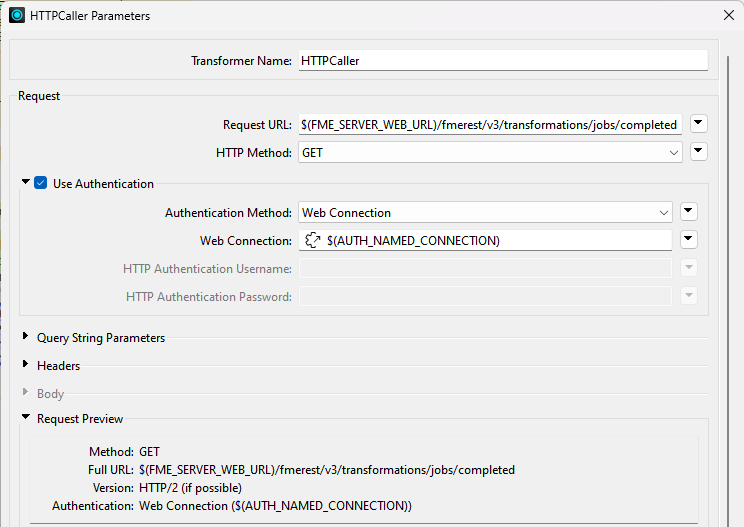This screenshot has width=744, height=527.
Task: Expand the Query String Parameters section
Action: [26, 336]
